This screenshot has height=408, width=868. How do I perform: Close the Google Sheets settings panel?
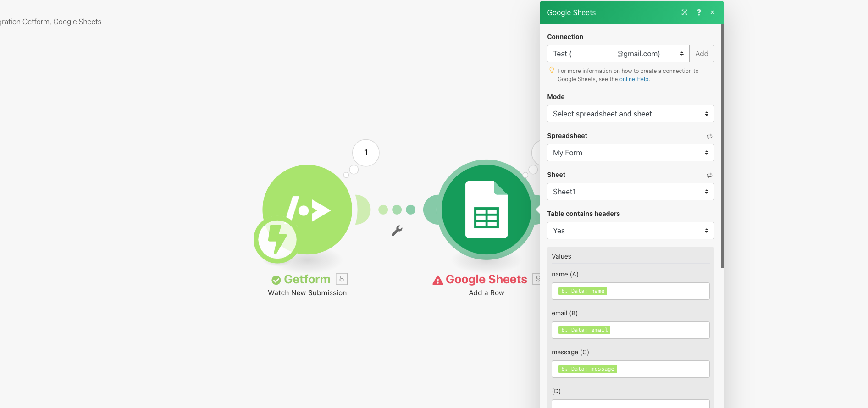pos(713,12)
